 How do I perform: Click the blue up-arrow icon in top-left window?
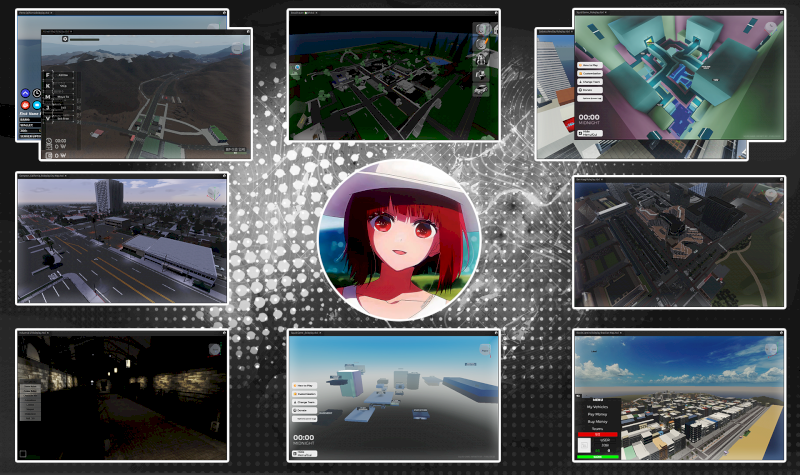25,93
